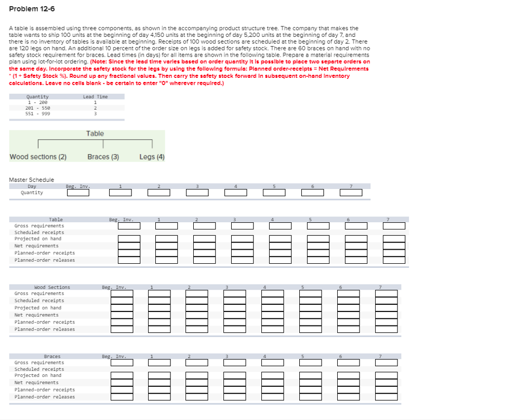Click "Scheduled receipts" label in Table grid
This screenshot has height=420, width=532.
tap(39, 233)
